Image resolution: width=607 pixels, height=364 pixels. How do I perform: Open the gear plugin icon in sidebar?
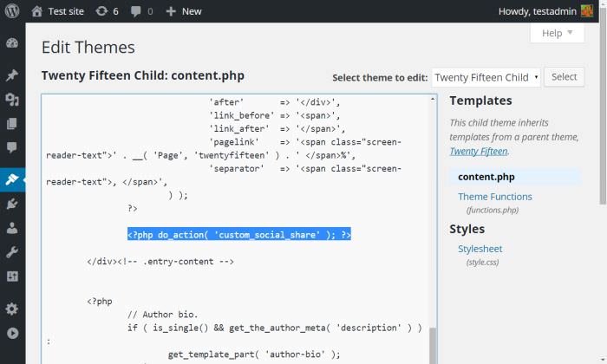[x=12, y=309]
